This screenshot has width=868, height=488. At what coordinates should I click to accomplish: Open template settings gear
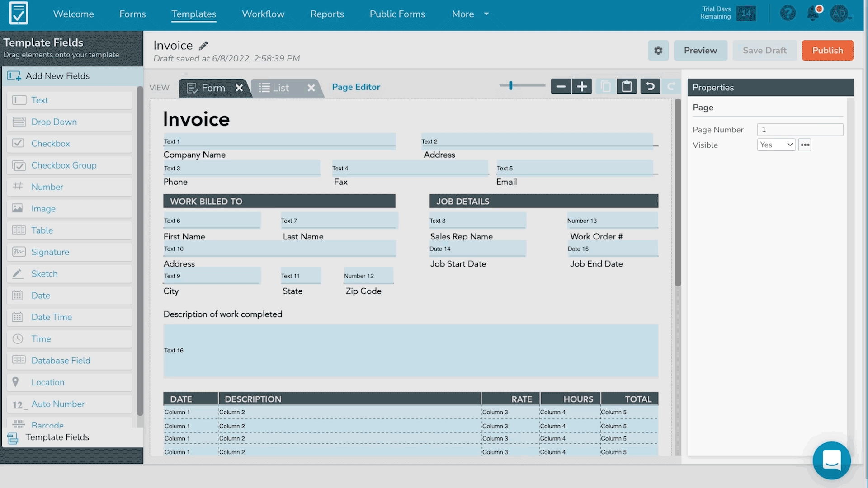point(658,51)
